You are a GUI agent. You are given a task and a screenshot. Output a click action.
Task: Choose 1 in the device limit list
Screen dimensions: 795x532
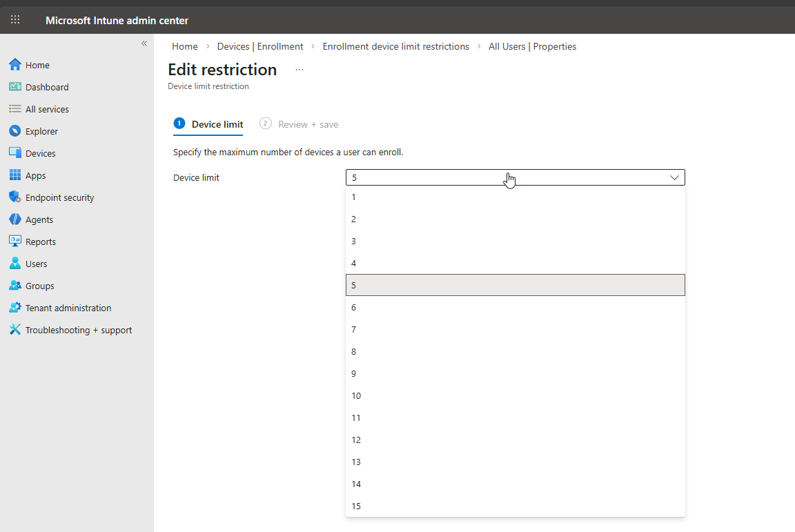515,197
